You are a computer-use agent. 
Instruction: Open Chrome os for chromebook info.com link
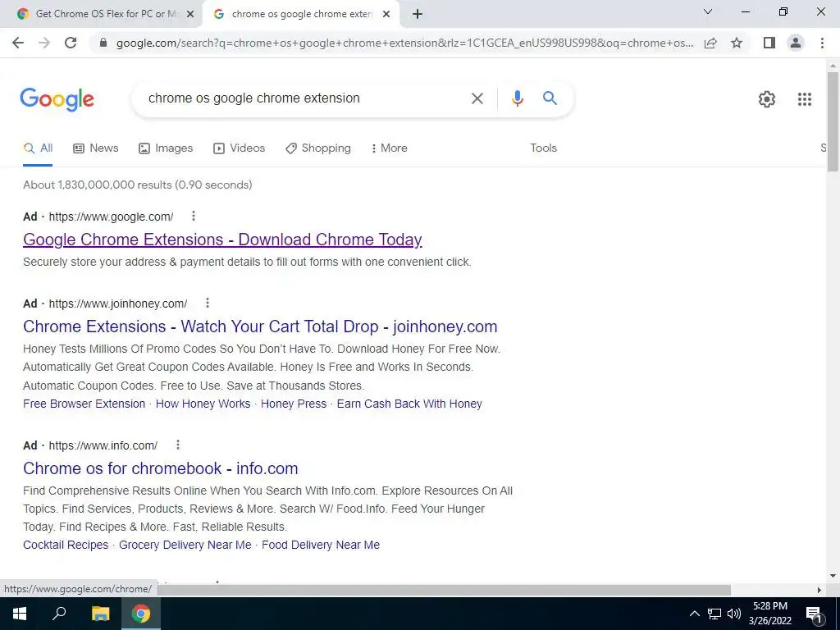click(160, 468)
